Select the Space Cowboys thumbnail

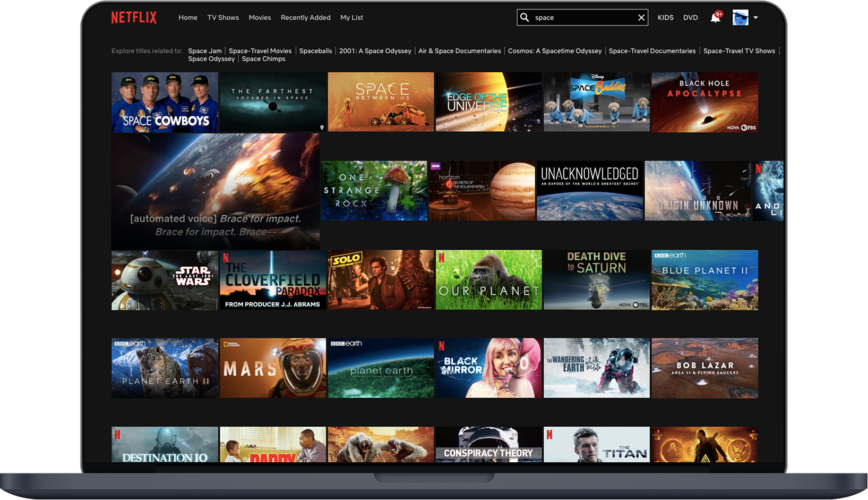click(165, 101)
